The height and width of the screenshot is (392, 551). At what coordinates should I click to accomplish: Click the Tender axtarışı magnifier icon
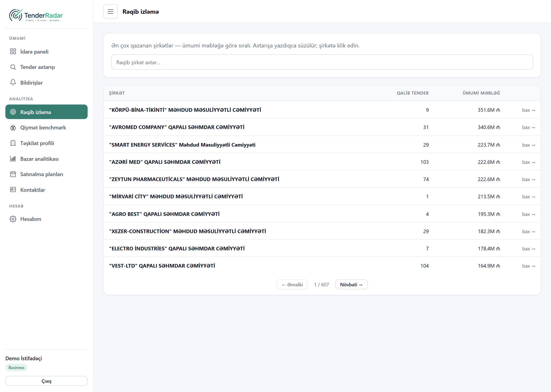tap(13, 67)
